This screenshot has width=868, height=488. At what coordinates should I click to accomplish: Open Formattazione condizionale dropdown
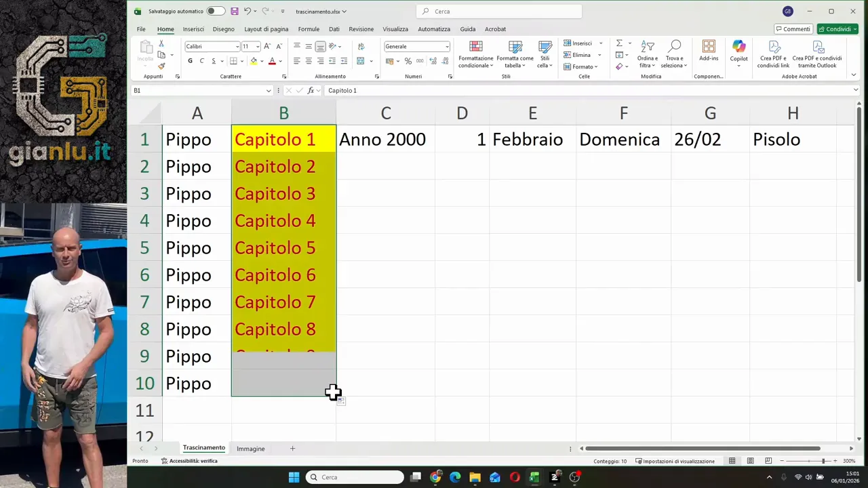476,54
